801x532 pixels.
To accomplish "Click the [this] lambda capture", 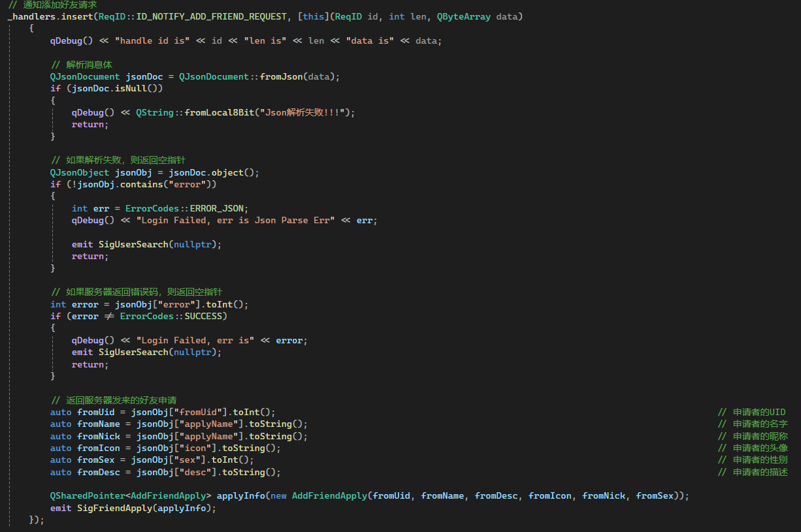I will pos(314,16).
